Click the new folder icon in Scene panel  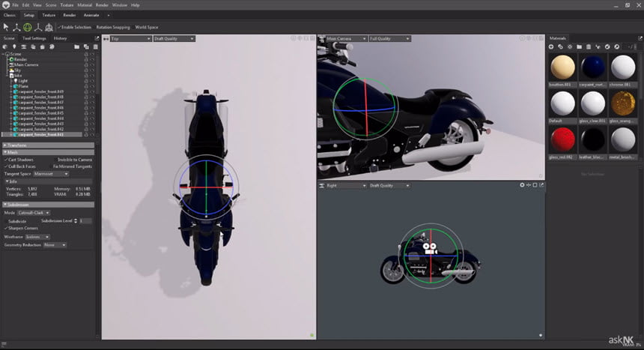pos(77,47)
